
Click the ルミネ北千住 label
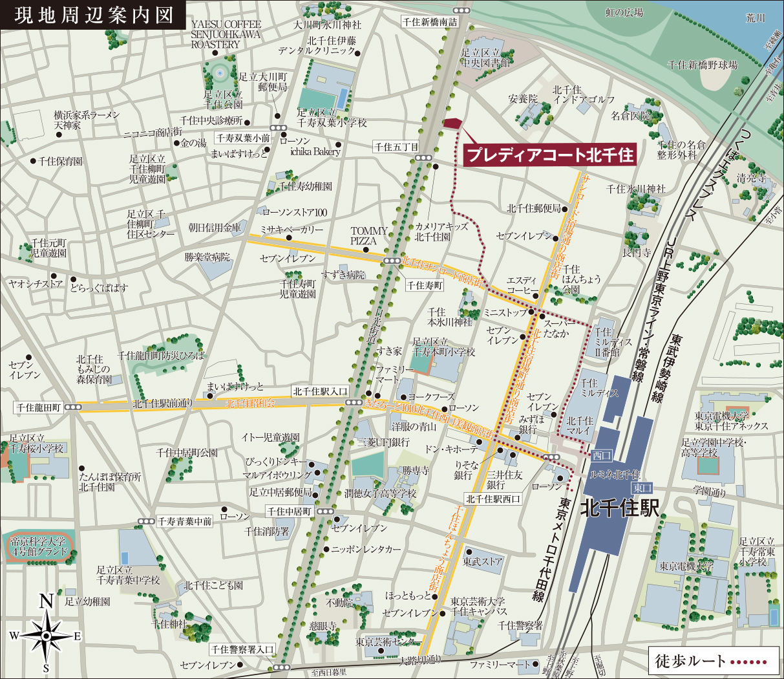click(614, 475)
